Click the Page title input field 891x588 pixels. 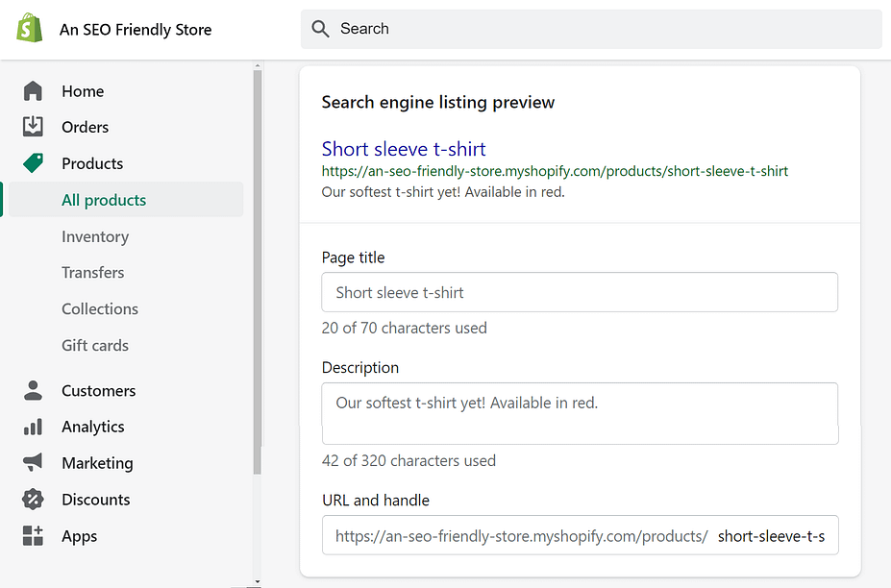click(580, 292)
